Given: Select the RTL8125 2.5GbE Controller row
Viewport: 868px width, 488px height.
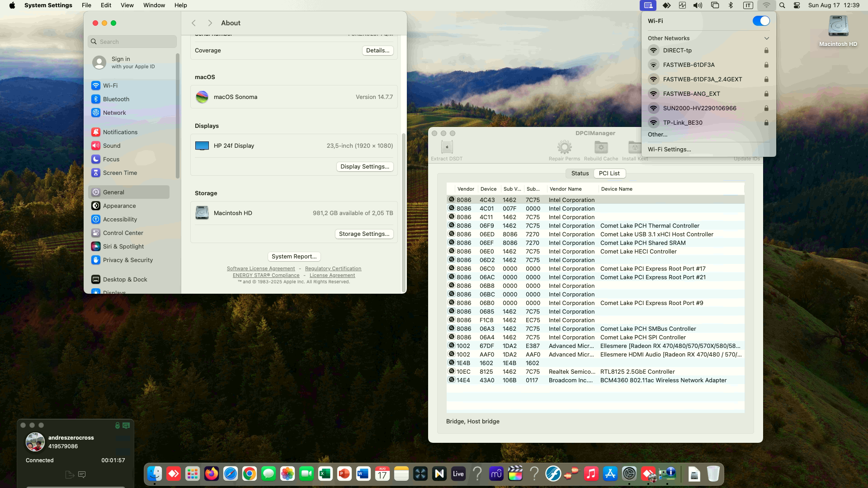Looking at the screenshot, I should coord(595,372).
